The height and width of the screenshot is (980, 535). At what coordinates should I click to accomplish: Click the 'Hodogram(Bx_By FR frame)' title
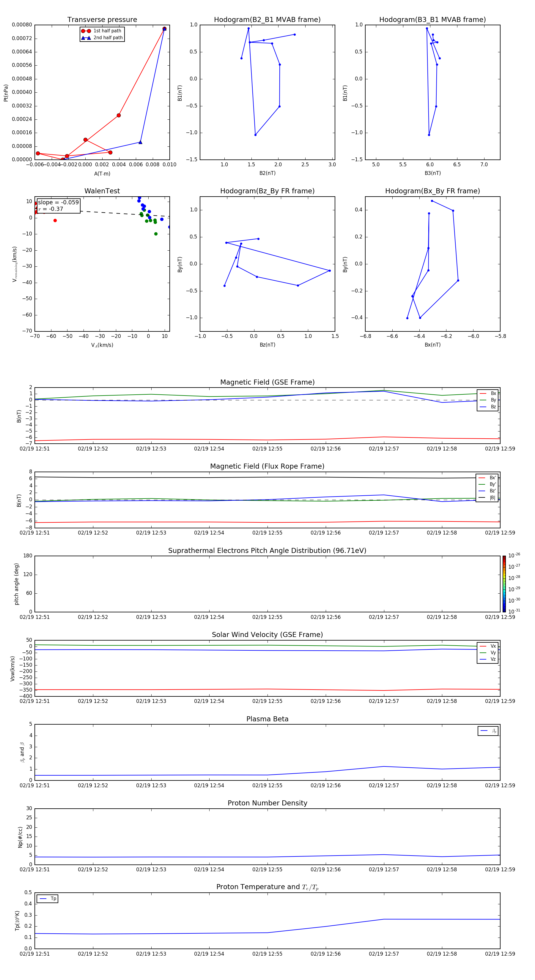(x=432, y=191)
